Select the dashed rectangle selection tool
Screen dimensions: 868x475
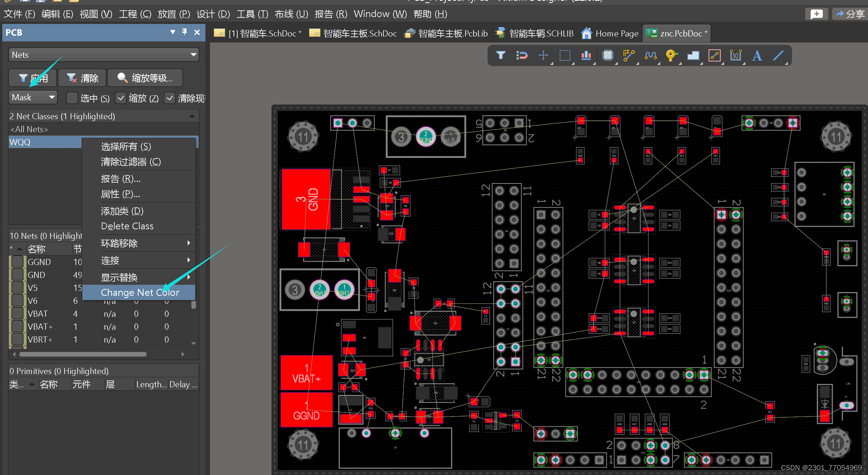click(565, 55)
